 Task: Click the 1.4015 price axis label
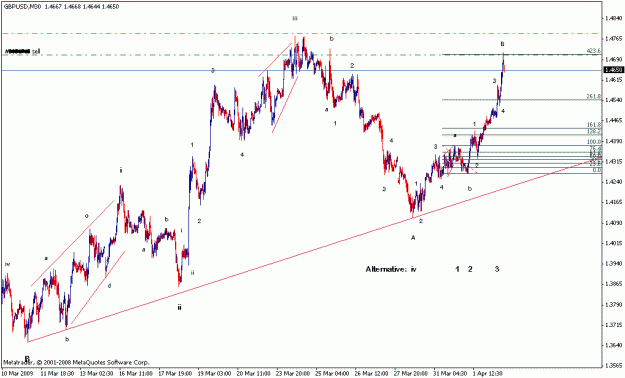(x=613, y=243)
